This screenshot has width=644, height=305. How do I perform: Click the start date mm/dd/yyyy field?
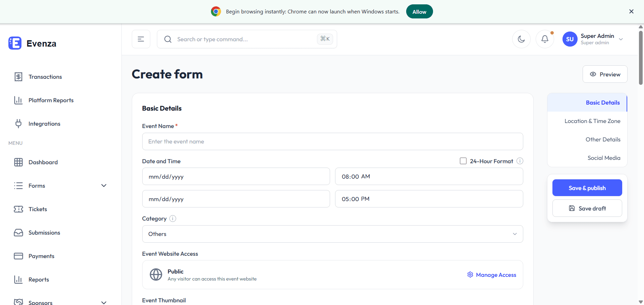pyautogui.click(x=236, y=176)
